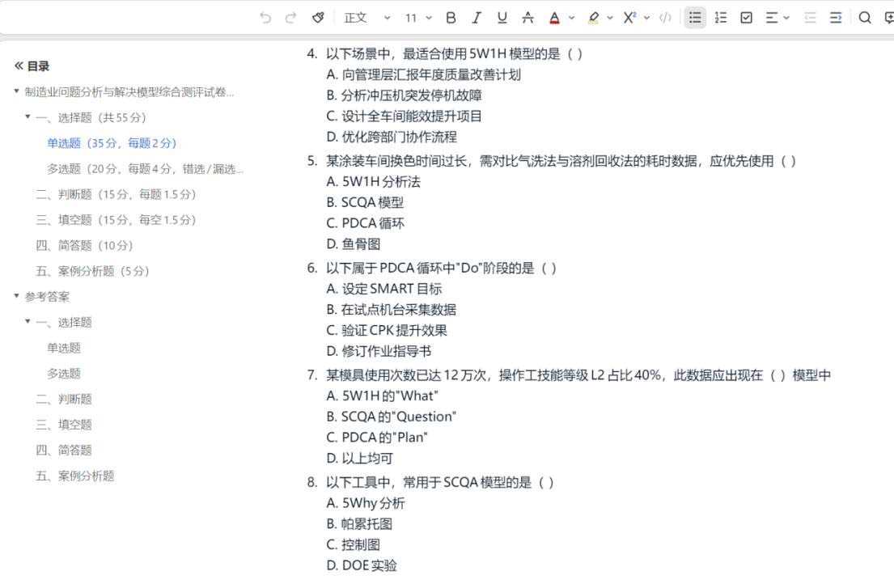Screen dimensions: 894x588
Task: Decrease indent level
Action: tap(810, 18)
